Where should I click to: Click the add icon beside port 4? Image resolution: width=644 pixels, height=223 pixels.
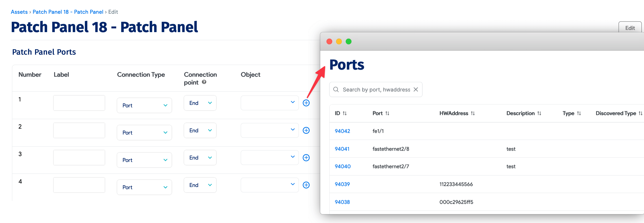tap(306, 185)
